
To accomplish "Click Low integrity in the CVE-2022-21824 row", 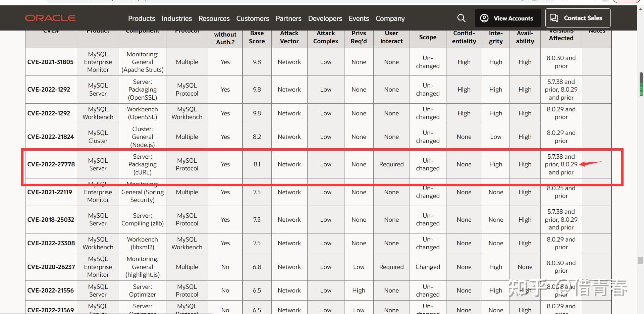I will point(496,137).
